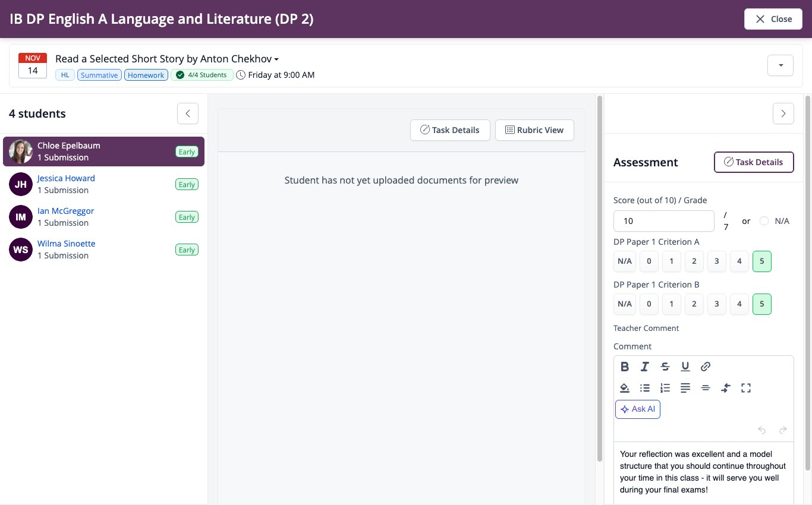Open the text highlight color picker
This screenshot has width=812, height=505.
coord(625,388)
